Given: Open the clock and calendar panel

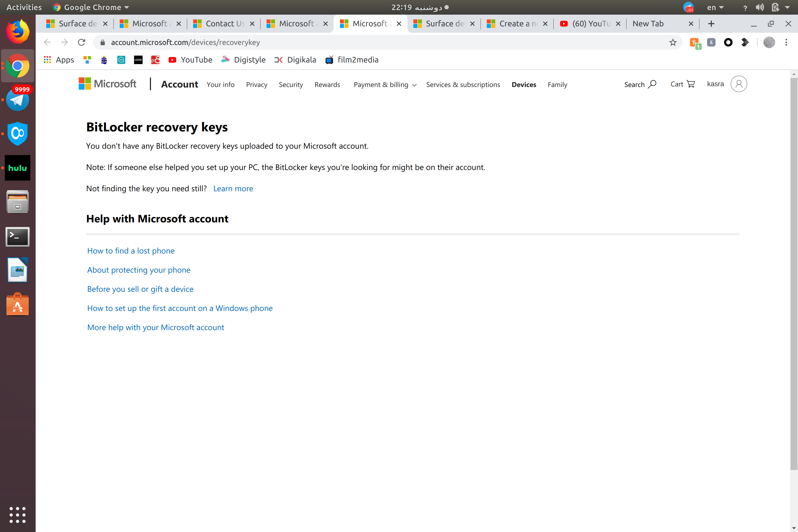Looking at the screenshot, I should 420,7.
